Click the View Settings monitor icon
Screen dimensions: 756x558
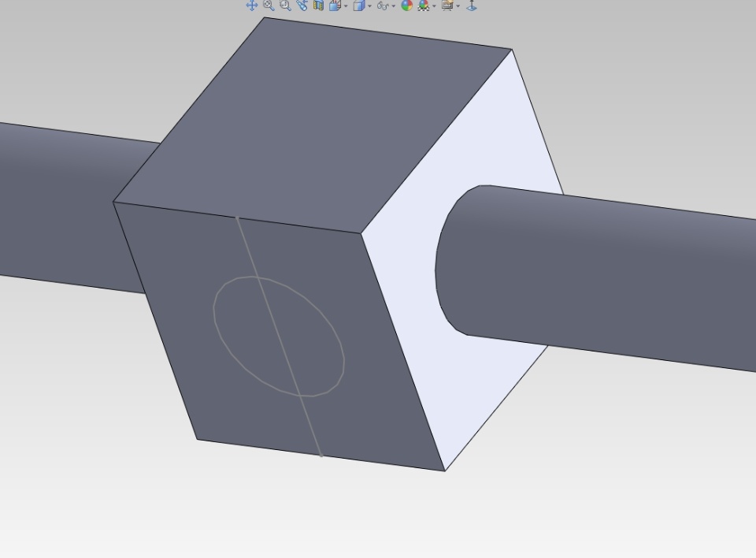pyautogui.click(x=447, y=6)
